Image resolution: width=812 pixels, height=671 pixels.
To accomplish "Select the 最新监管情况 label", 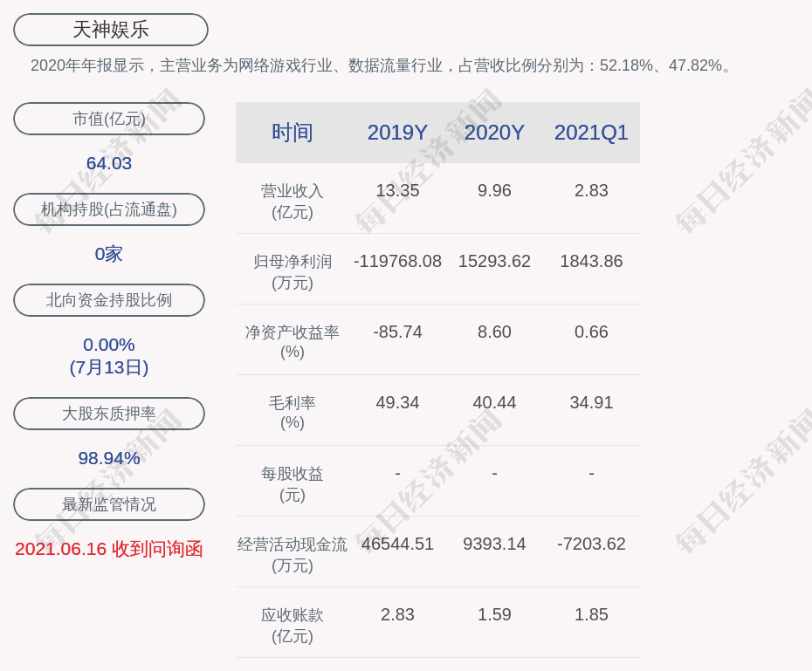I will 109,504.
